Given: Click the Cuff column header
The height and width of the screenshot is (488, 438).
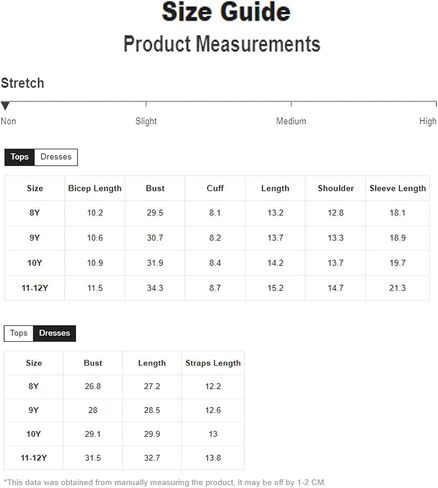Looking at the screenshot, I should pyautogui.click(x=215, y=188).
